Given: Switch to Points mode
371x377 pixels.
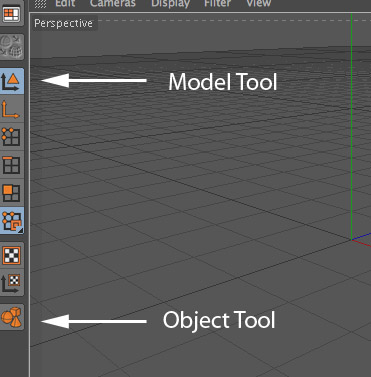Looking at the screenshot, I should click(12, 137).
